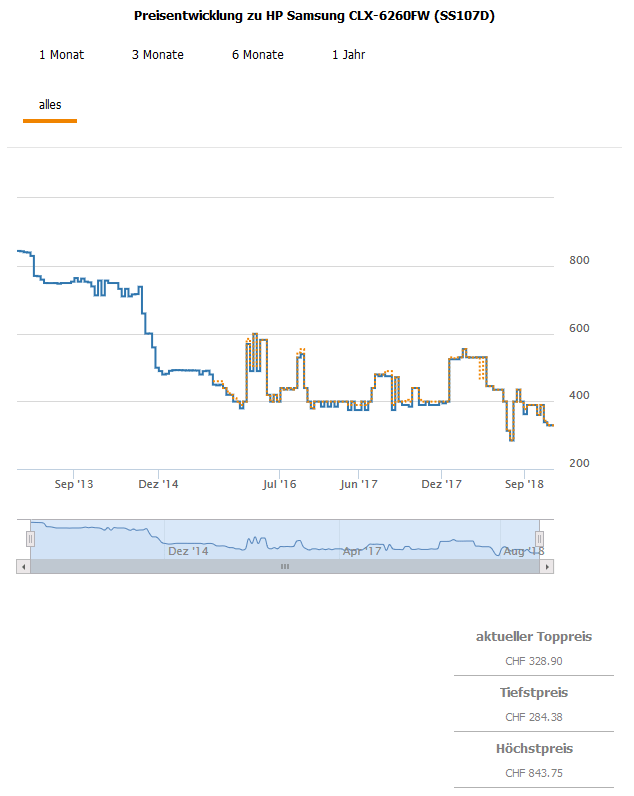Click the chart line start near 800
This screenshot has width=634, height=796.
pos(21,250)
